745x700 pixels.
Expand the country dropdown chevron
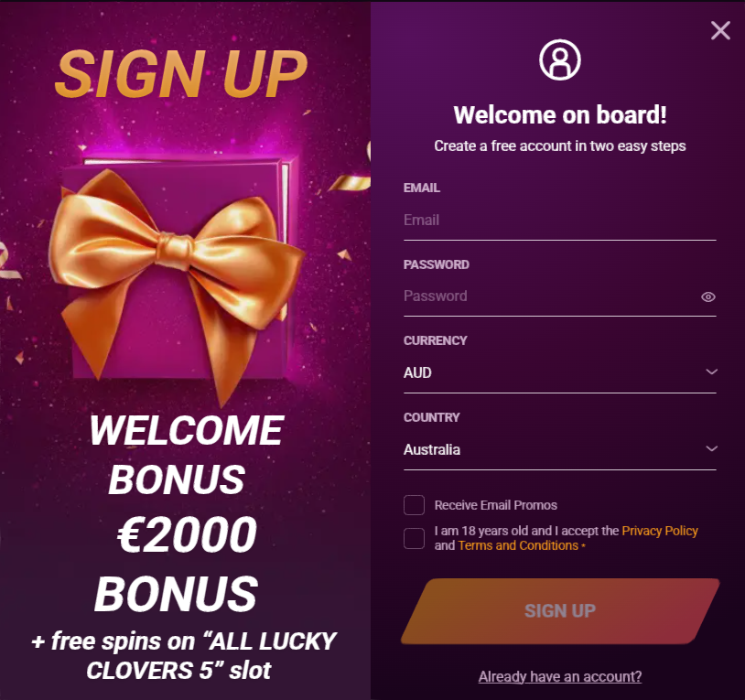(x=711, y=448)
